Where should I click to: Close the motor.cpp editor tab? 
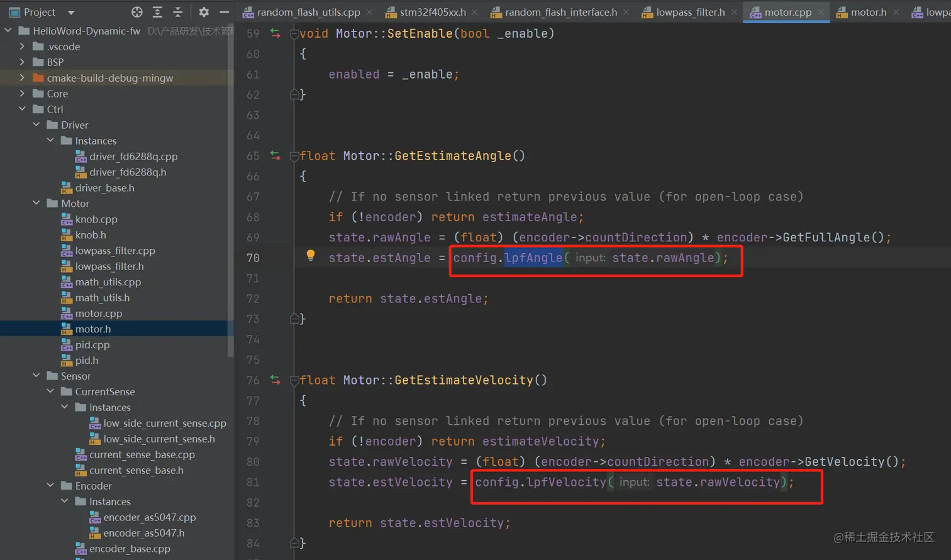[821, 12]
